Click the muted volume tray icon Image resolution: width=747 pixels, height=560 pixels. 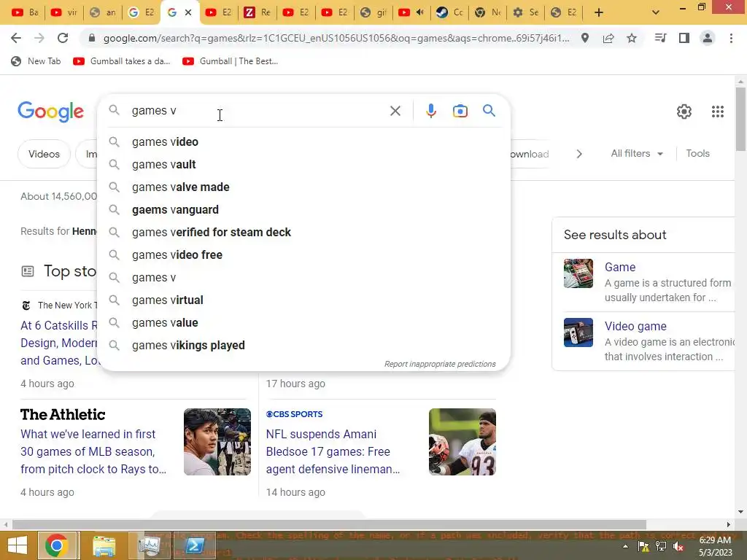(678, 547)
